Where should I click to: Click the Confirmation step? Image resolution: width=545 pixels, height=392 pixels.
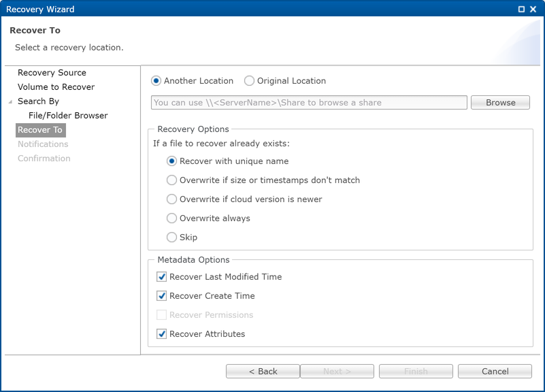click(44, 159)
